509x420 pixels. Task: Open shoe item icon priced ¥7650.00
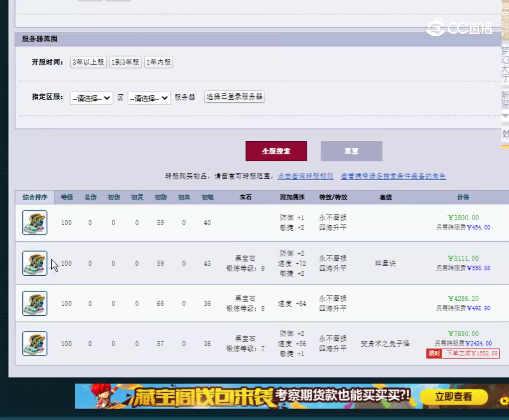tap(35, 344)
